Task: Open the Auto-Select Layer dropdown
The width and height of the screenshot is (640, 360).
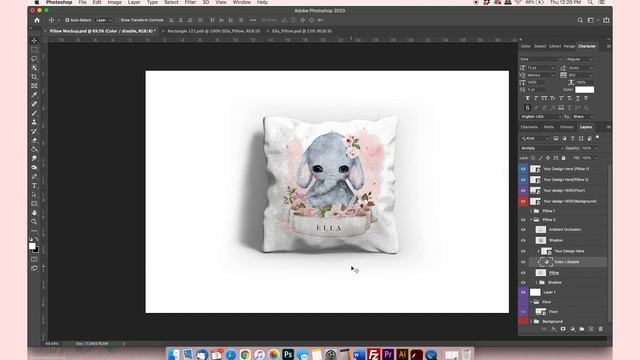Action: click(x=104, y=20)
